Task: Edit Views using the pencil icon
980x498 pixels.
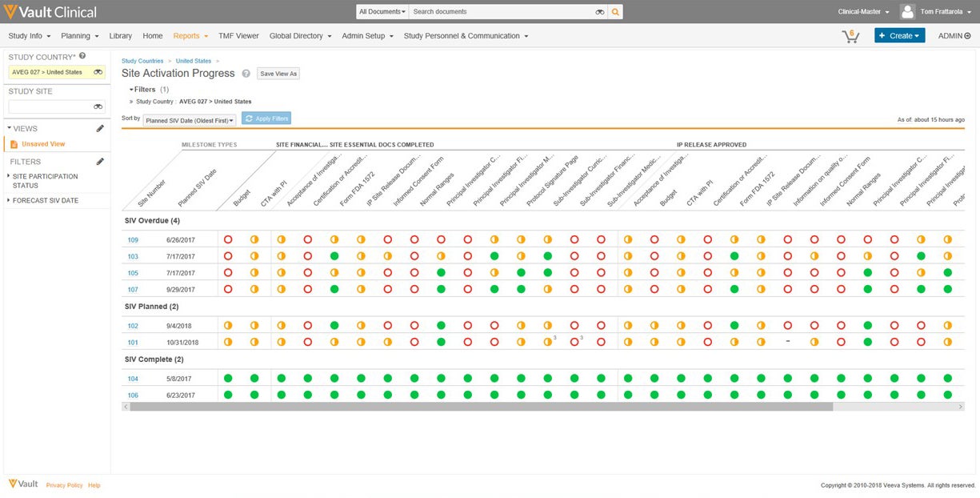Action: 100,128
